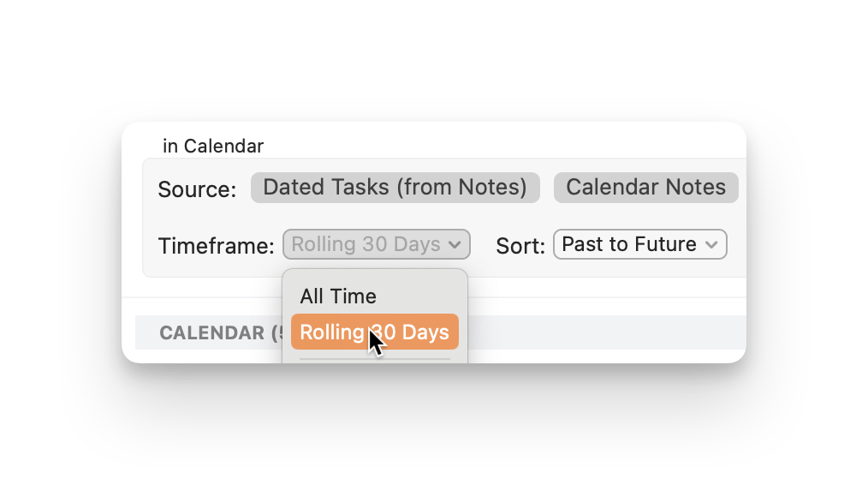868x485 pixels.
Task: Toggle the Dated Tasks (from Notes) source
Action: click(395, 188)
